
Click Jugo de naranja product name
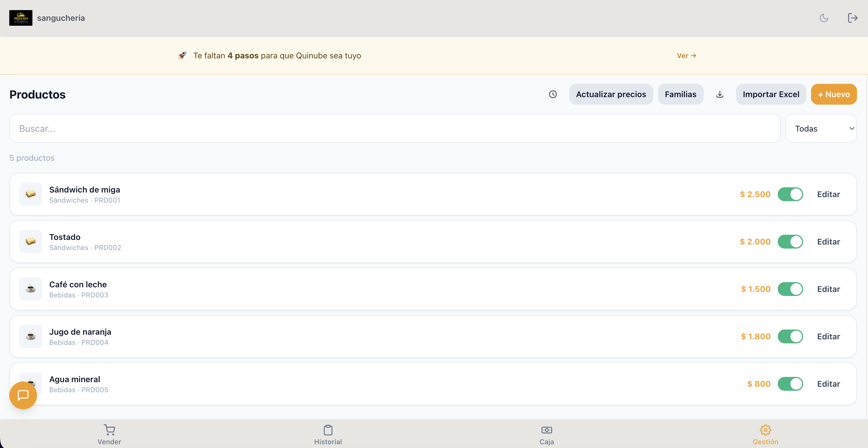(x=80, y=332)
